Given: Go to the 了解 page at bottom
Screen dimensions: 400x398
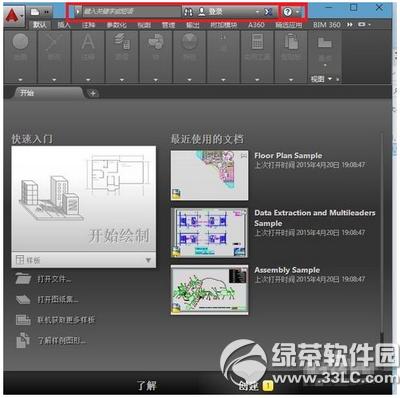Looking at the screenshot, I should (146, 385).
